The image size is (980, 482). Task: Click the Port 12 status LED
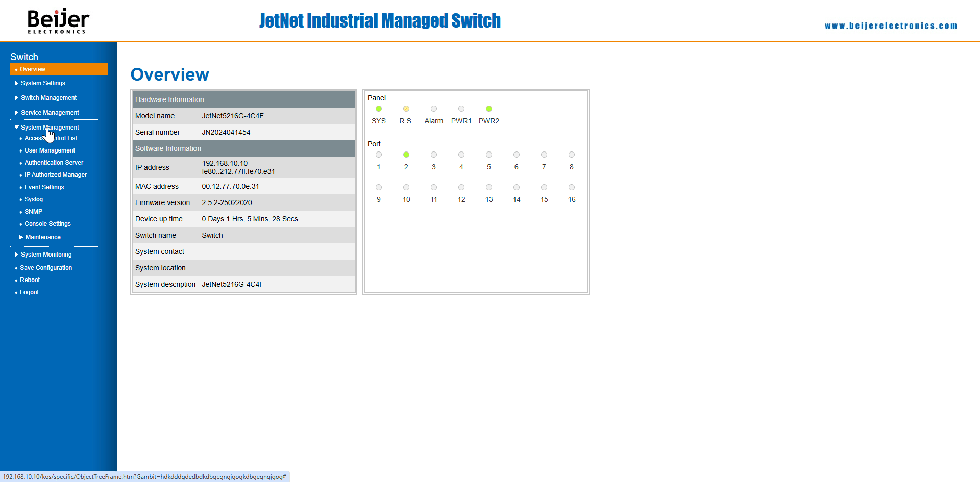(461, 187)
